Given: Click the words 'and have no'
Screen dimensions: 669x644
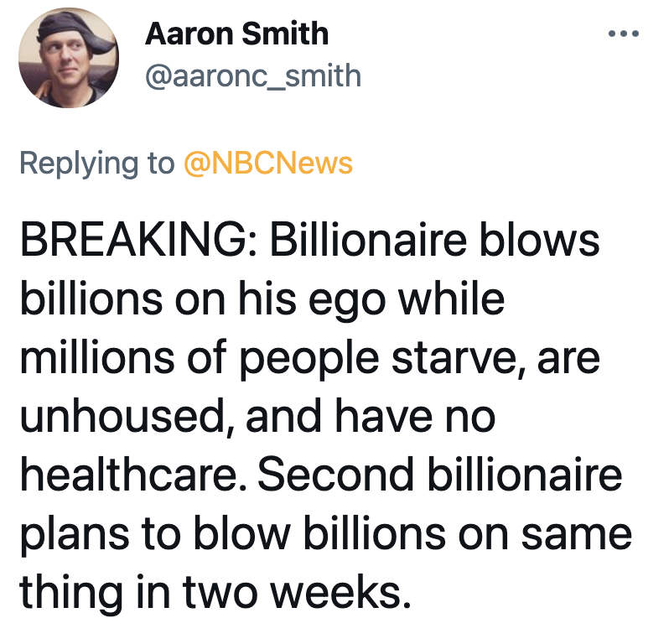Looking at the screenshot, I should [371, 416].
